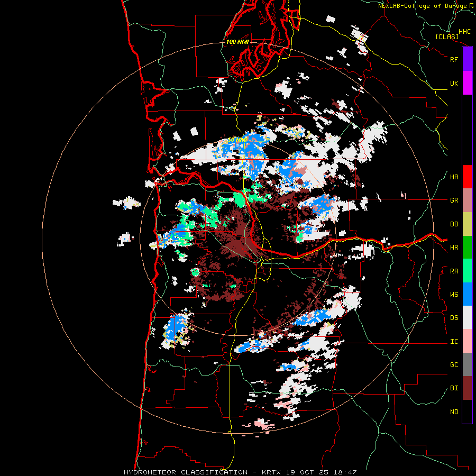Click the blue WS legend swatch
The height and width of the screenshot is (476, 476).
(x=467, y=294)
